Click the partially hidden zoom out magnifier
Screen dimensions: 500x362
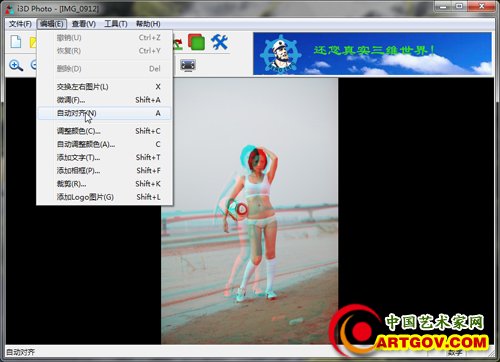coord(33,65)
